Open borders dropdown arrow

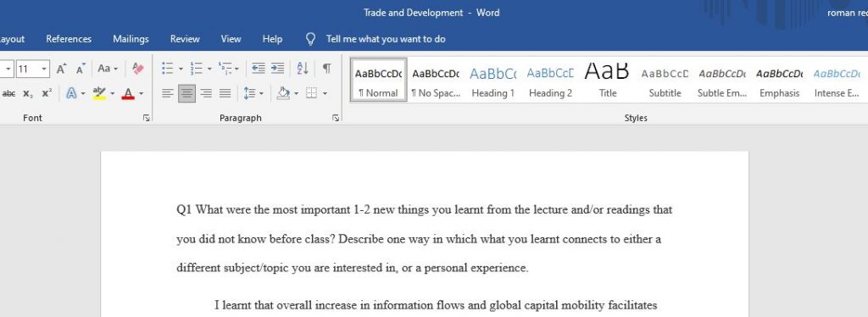(x=325, y=93)
